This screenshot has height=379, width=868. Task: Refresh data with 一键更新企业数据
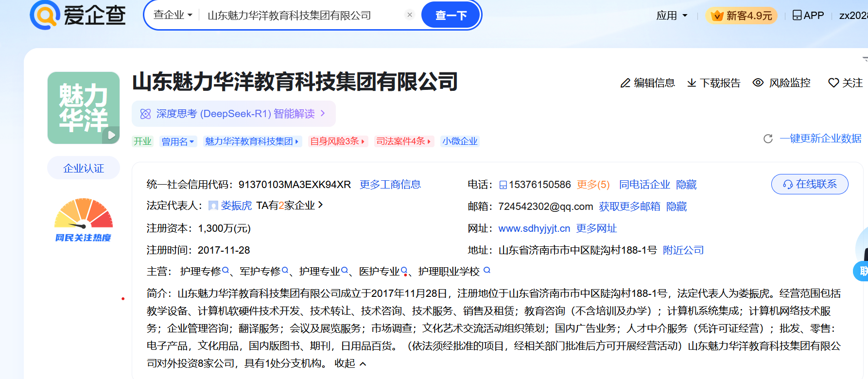820,138
